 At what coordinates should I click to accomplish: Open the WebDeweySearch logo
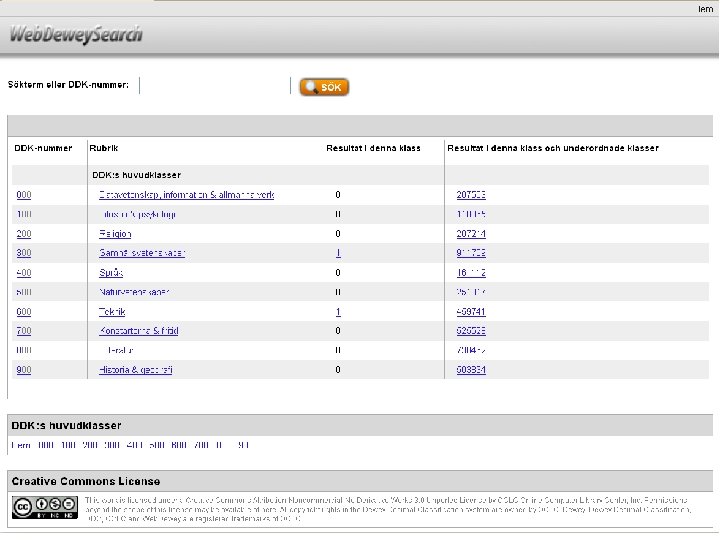click(76, 34)
